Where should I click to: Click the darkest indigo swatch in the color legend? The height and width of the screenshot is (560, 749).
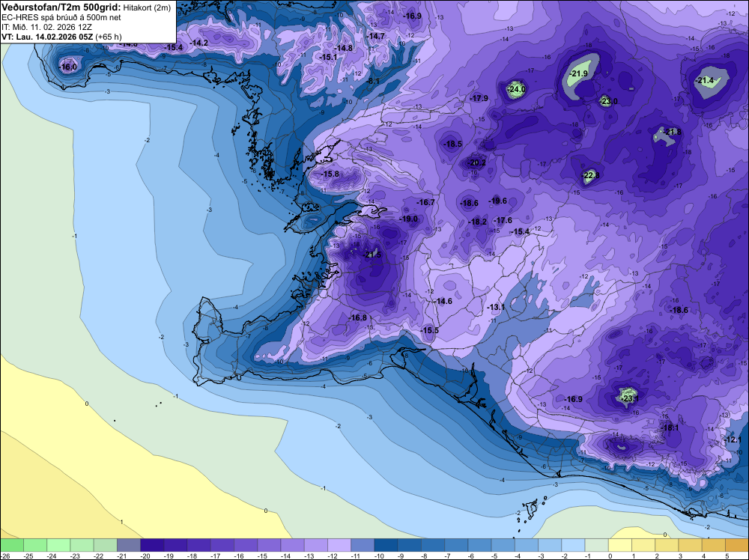pos(152,545)
